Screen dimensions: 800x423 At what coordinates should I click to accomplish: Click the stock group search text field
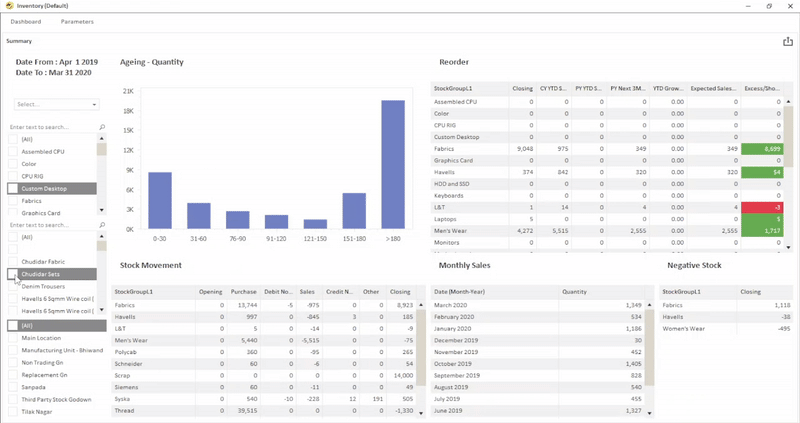(53, 127)
